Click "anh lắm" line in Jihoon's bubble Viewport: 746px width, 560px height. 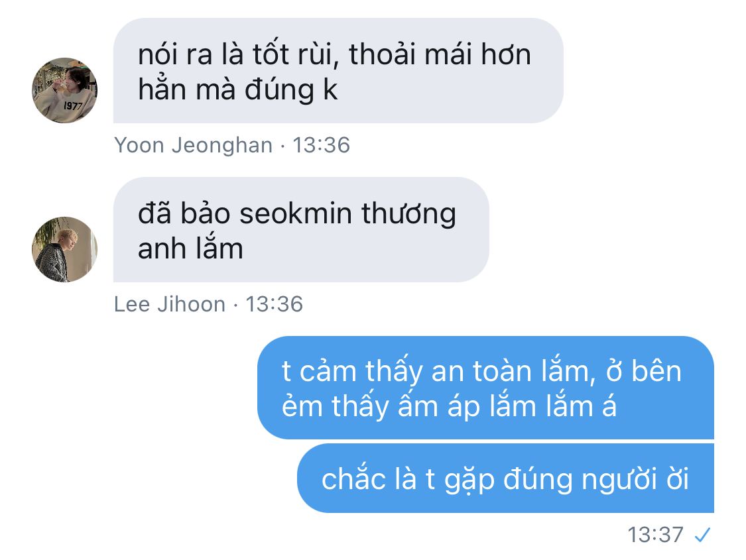point(190,249)
